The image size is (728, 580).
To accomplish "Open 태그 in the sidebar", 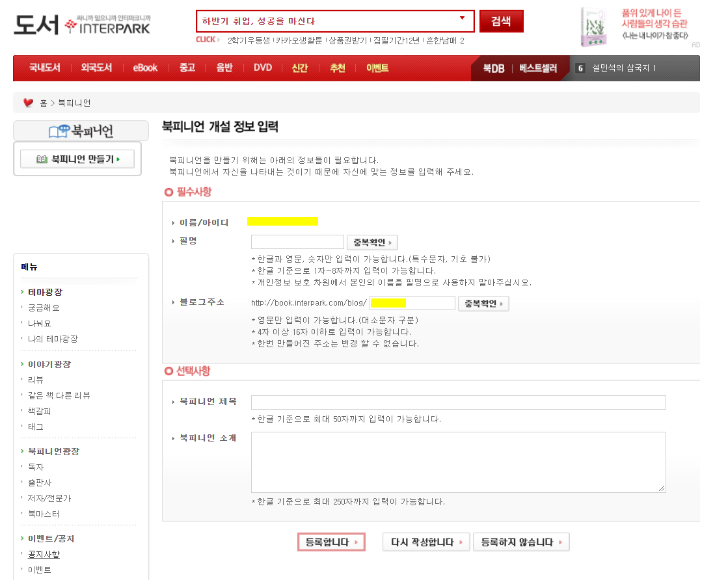I will pos(35,427).
